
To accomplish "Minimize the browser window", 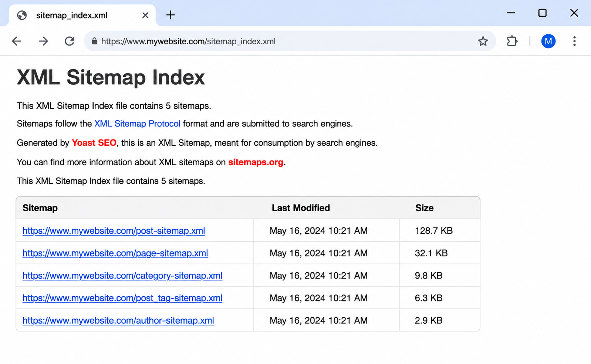I will tap(511, 13).
